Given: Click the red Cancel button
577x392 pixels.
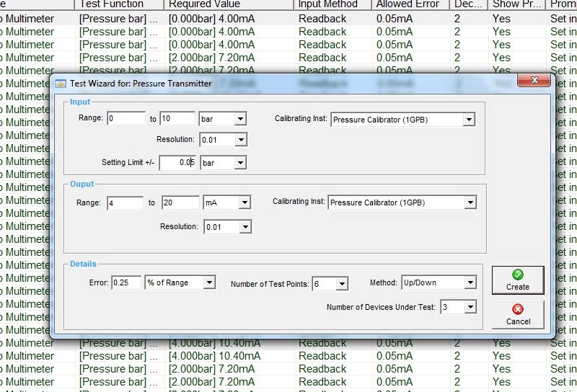Looking at the screenshot, I should [517, 315].
